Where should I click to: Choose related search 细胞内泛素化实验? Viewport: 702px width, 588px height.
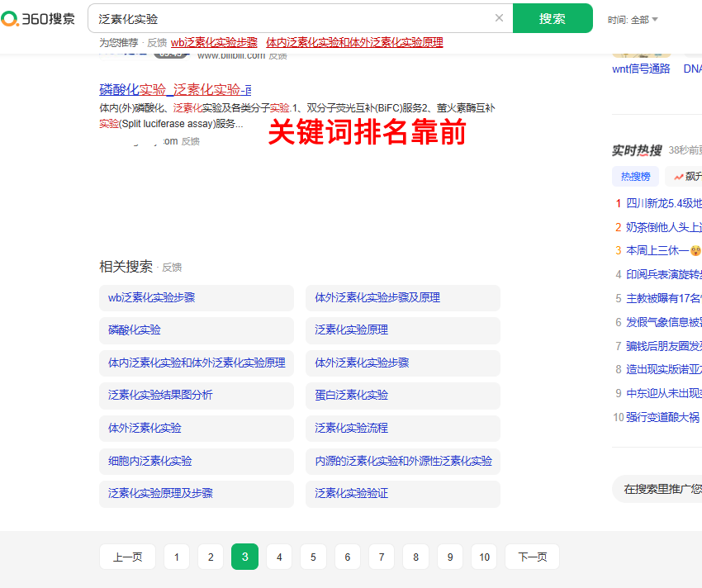click(x=149, y=461)
